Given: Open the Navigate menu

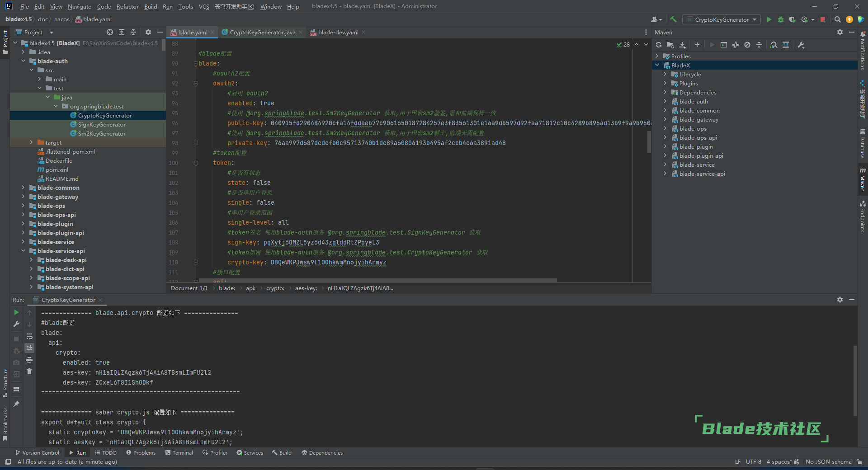Looking at the screenshot, I should [80, 6].
